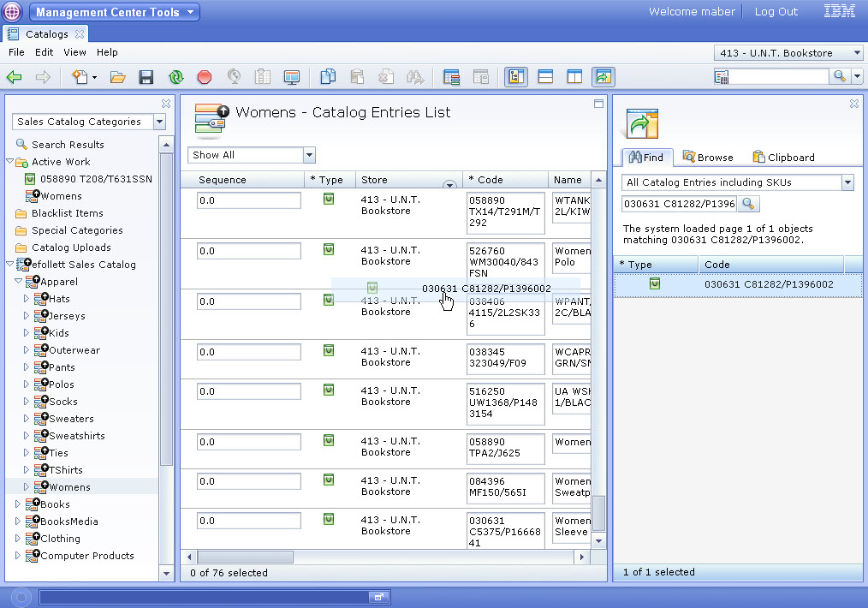Image resolution: width=868 pixels, height=608 pixels.
Task: Open the Edit menu
Action: point(44,52)
